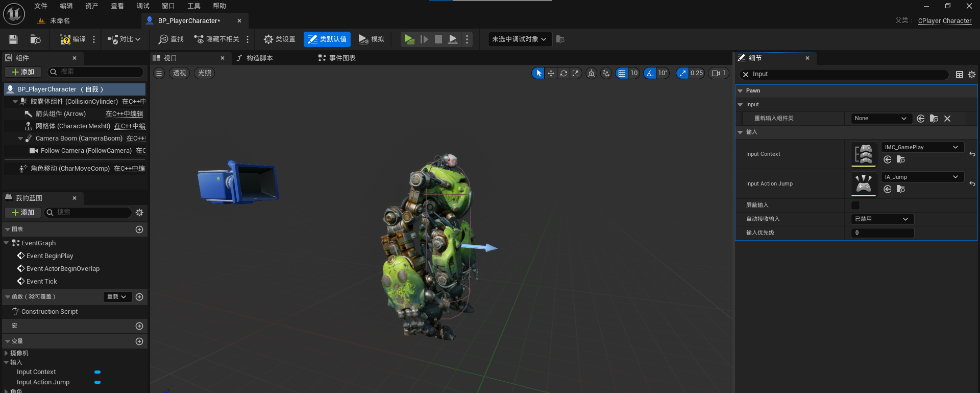980x393 pixels.
Task: Open the camera speed setting
Action: coord(718,73)
